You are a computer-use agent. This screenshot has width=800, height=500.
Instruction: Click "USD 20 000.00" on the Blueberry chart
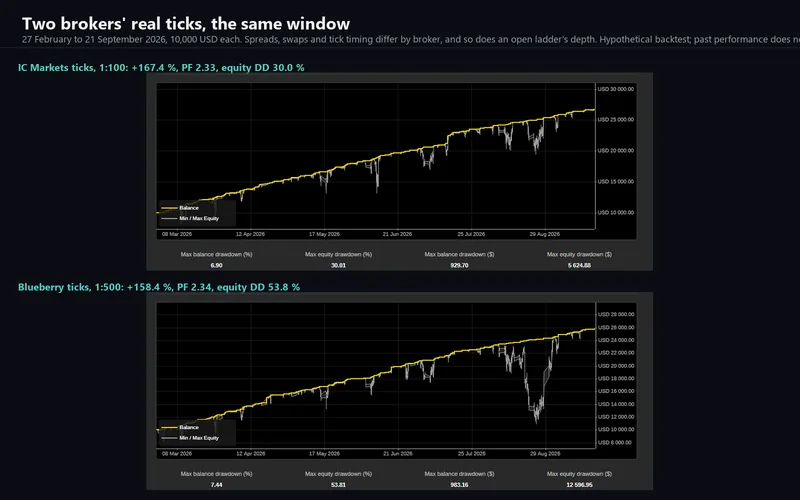pos(616,366)
